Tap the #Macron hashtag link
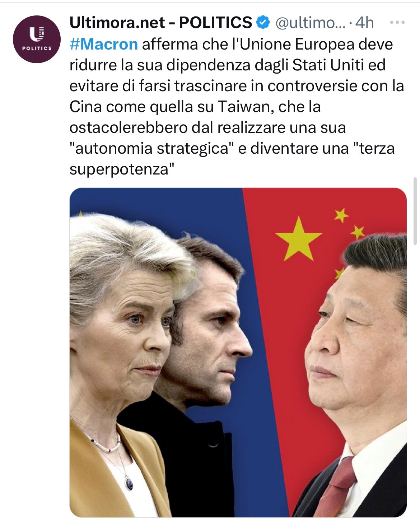 (104, 44)
